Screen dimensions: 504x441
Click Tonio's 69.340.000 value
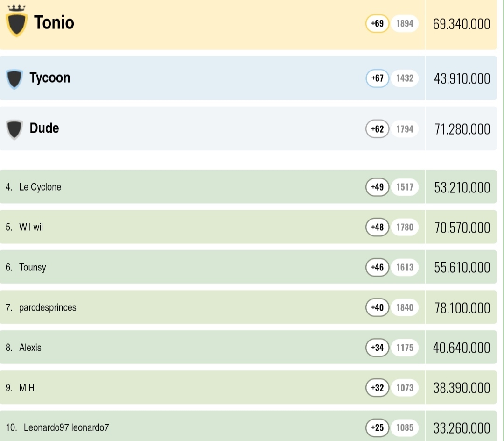click(462, 24)
